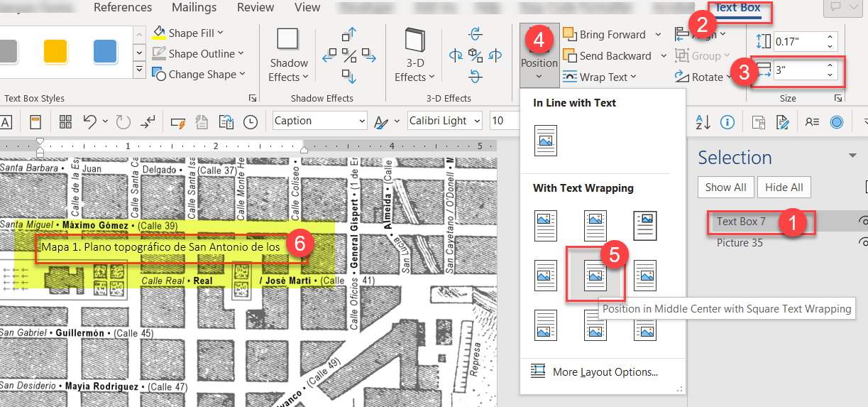Choose Middle Left position with wrapping
868x407 pixels.
[x=546, y=276]
